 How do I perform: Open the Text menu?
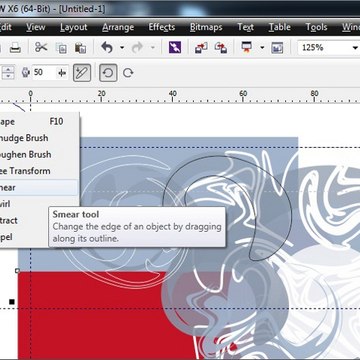(x=246, y=27)
